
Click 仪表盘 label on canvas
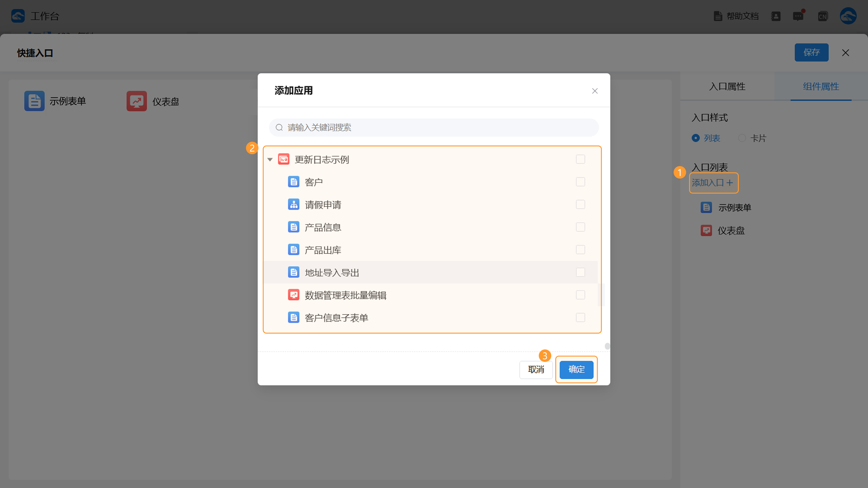(165, 101)
